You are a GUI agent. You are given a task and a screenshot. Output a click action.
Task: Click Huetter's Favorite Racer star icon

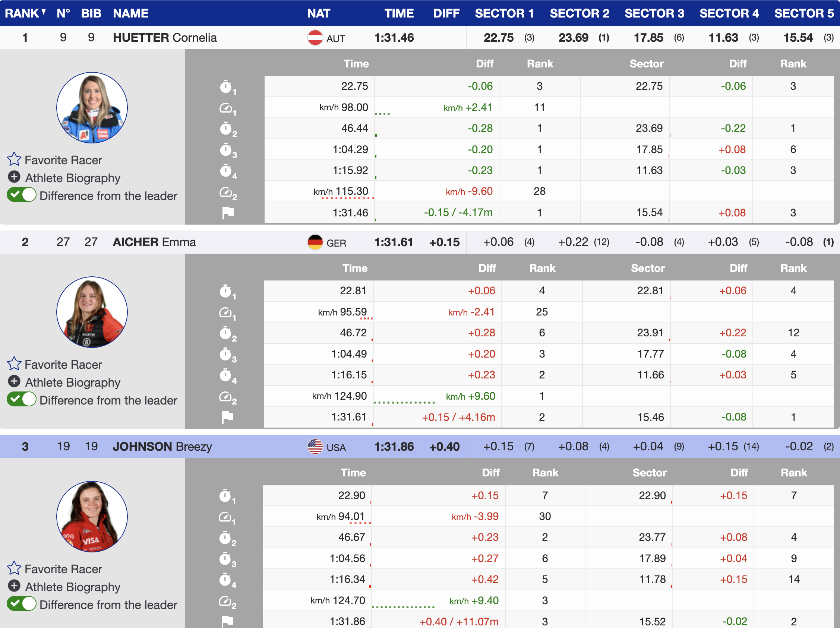point(14,159)
